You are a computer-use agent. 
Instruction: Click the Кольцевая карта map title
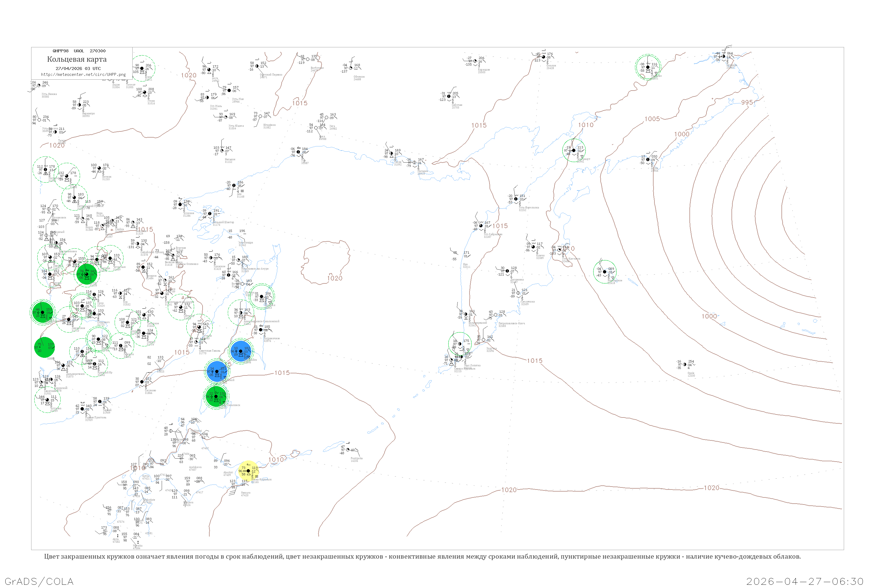point(77,59)
